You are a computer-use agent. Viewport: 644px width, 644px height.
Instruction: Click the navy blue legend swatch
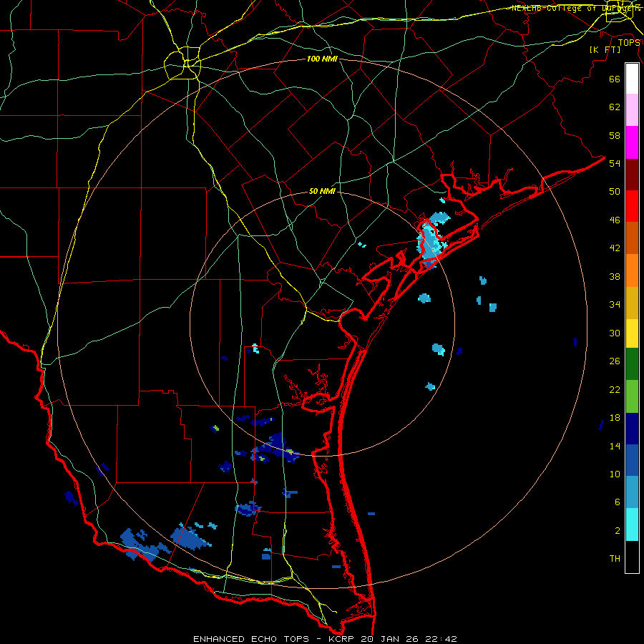(x=632, y=429)
